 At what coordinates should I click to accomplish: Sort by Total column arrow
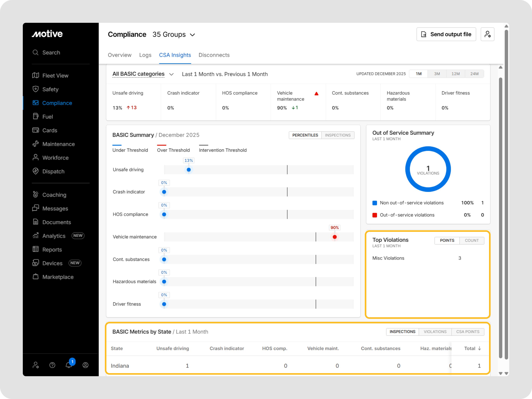coord(479,348)
